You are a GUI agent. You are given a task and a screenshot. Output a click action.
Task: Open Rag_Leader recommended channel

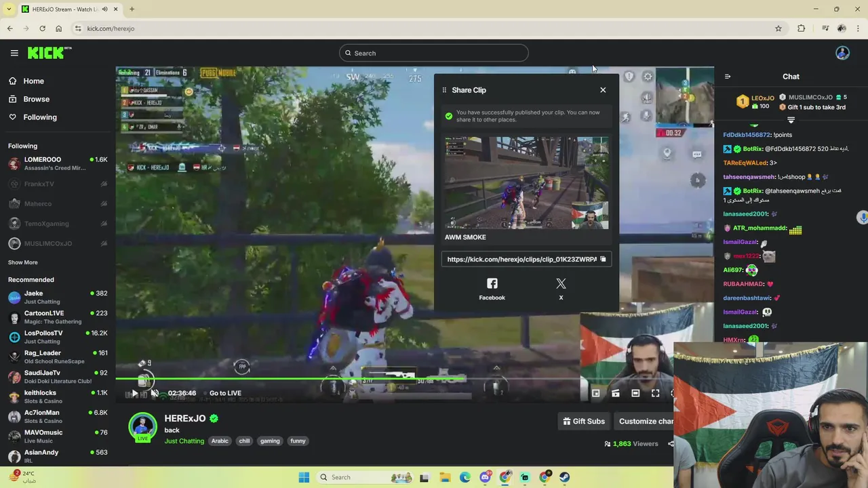tap(58, 357)
